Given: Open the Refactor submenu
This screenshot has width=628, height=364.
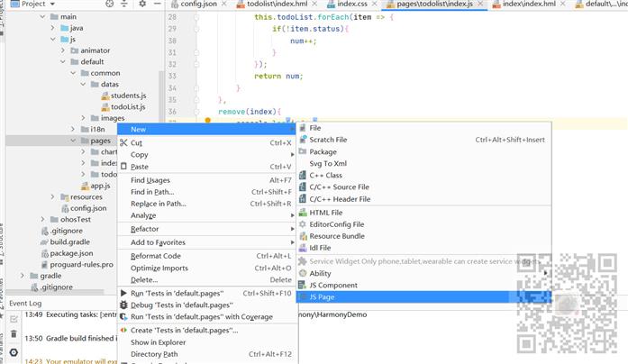Looking at the screenshot, I should (x=207, y=229).
